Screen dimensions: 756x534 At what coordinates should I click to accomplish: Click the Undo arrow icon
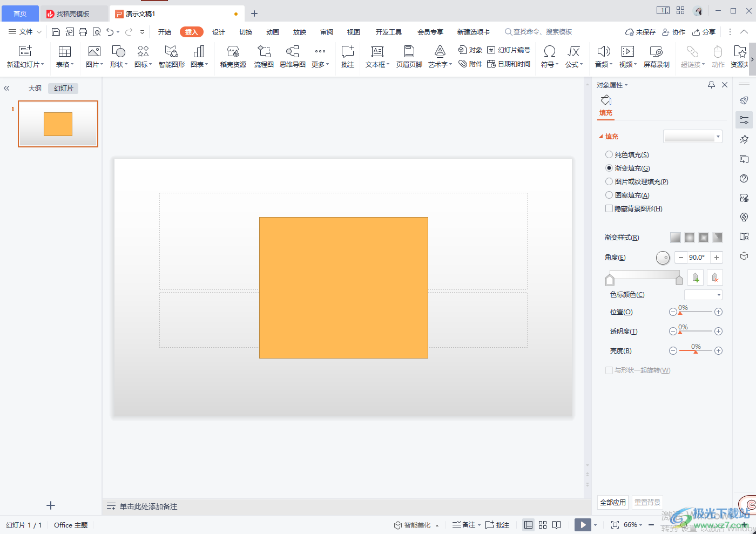click(110, 32)
